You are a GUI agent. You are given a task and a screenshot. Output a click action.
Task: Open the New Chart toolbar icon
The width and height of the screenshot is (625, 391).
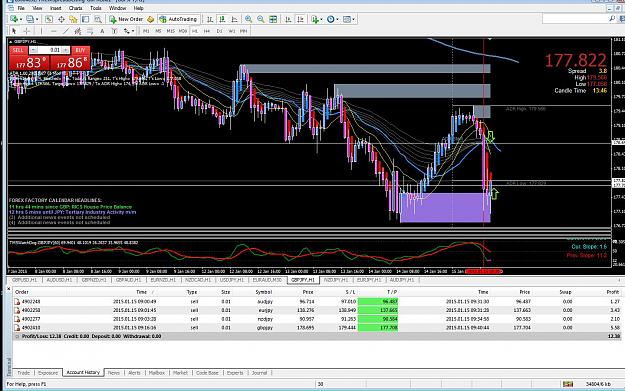click(14, 19)
